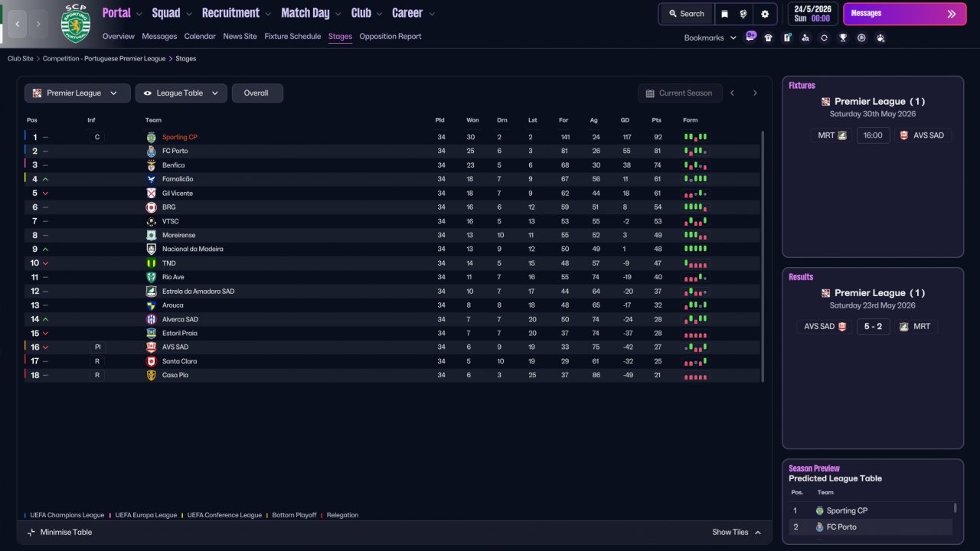The width and height of the screenshot is (980, 551).
Task: Switch to the Calendar tab
Action: [200, 36]
